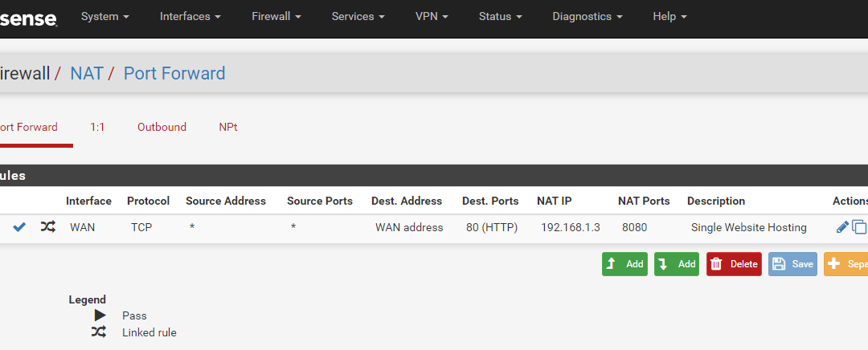This screenshot has height=350, width=868.
Task: Open the NPt tab
Action: click(228, 127)
